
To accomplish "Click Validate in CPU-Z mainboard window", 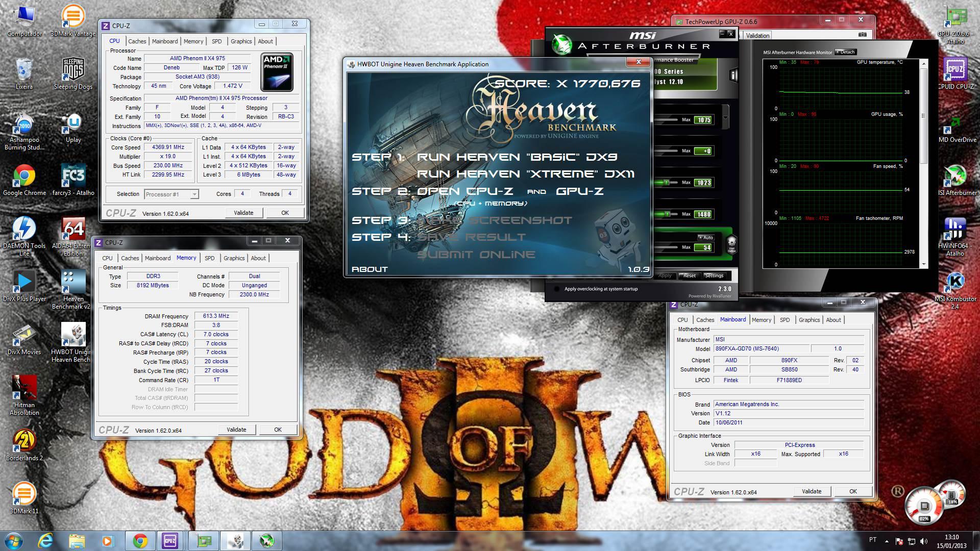I will tap(812, 491).
